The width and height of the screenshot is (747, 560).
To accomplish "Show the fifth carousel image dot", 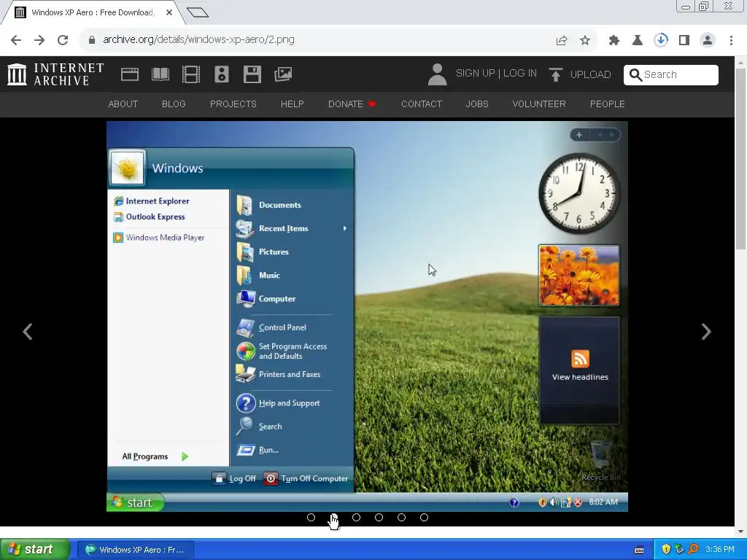I will (402, 518).
